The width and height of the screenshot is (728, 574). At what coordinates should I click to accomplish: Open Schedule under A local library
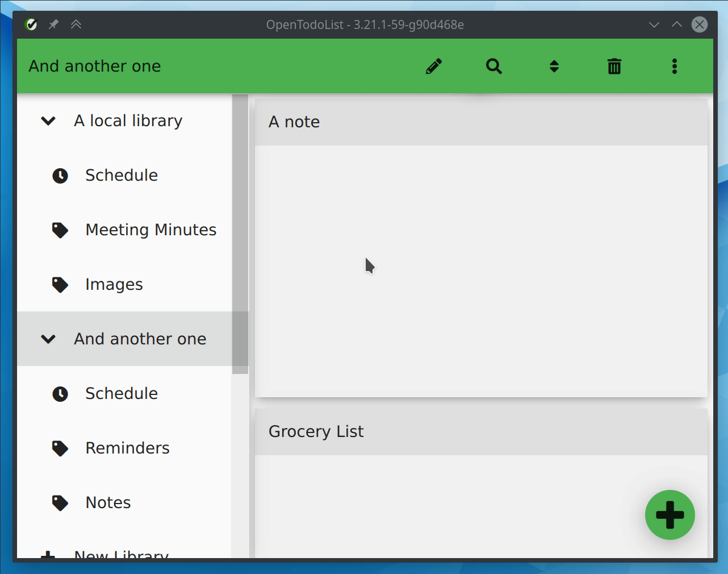[x=124, y=175]
